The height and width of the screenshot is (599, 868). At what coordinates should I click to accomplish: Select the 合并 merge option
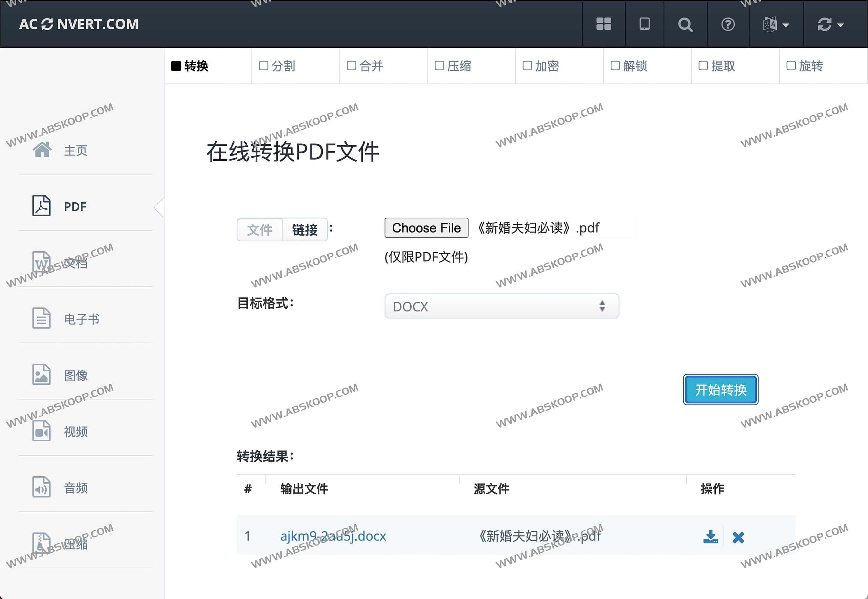tap(366, 66)
